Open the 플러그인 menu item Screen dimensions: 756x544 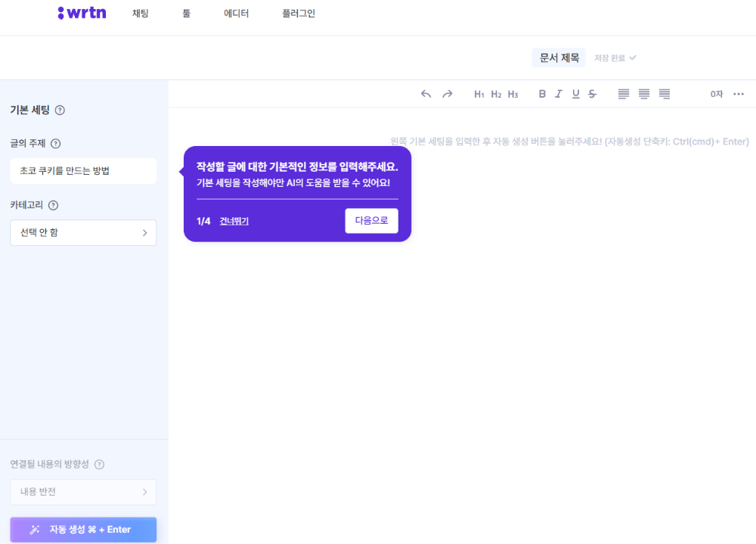click(x=299, y=13)
